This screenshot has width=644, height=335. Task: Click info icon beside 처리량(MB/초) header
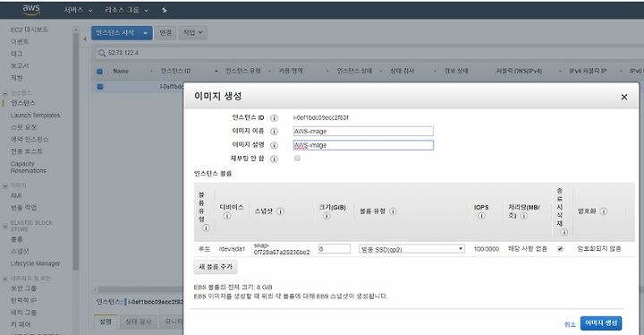click(x=524, y=216)
